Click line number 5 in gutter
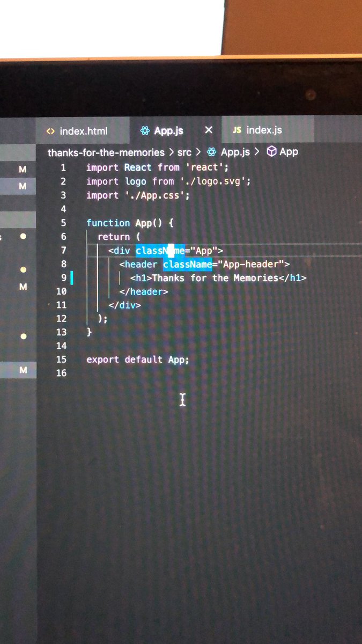This screenshot has height=644, width=362. pos(63,223)
